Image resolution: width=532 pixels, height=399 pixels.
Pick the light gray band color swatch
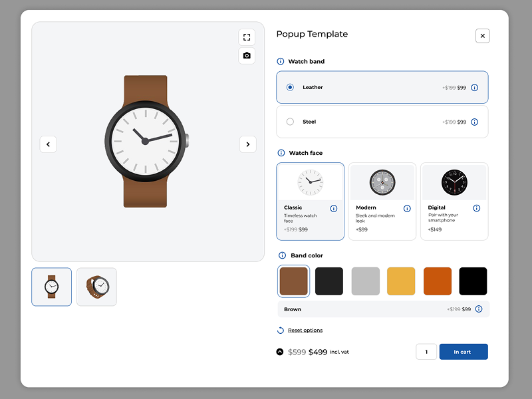tap(365, 281)
